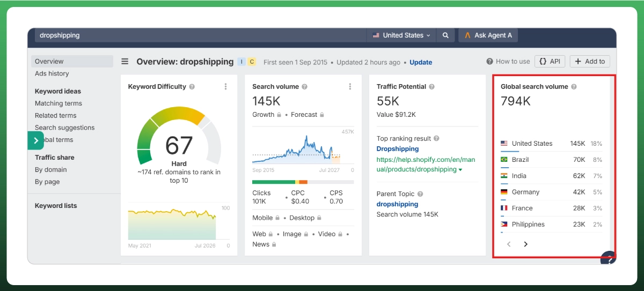Open Keyword Difficulty card's three-dot menu

tap(225, 87)
